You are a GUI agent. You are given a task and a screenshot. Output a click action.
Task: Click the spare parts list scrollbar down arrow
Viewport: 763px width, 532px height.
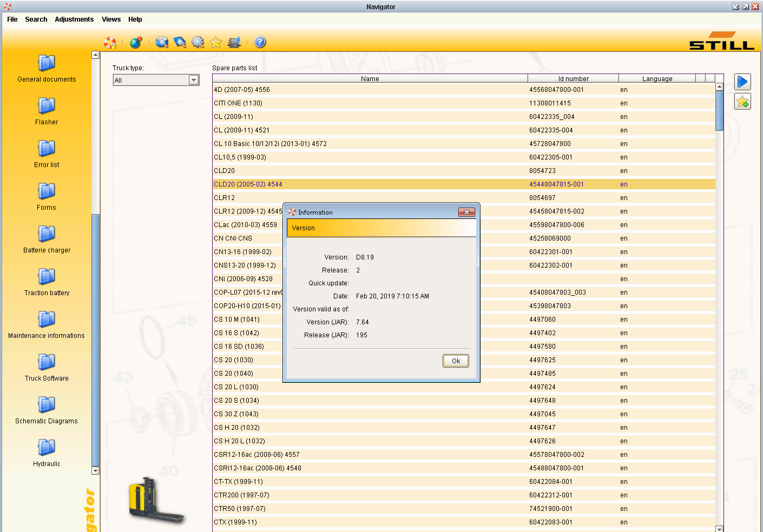[x=719, y=529]
